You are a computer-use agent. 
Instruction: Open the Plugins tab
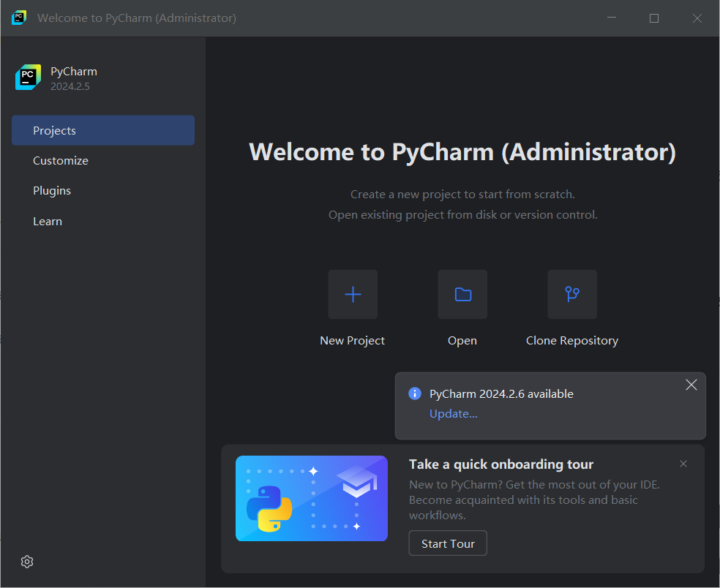coord(103,190)
